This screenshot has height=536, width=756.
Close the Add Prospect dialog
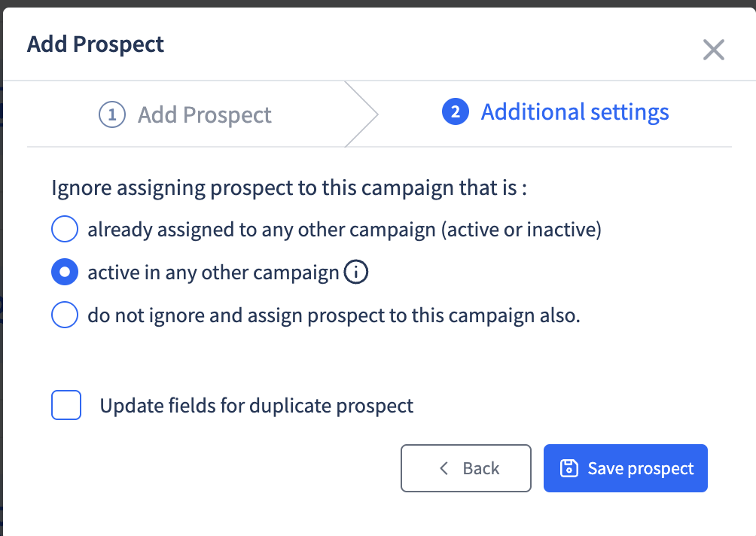(714, 50)
